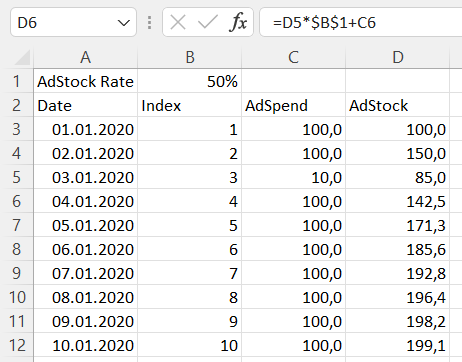Select the Index cell with value 9

click(190, 321)
